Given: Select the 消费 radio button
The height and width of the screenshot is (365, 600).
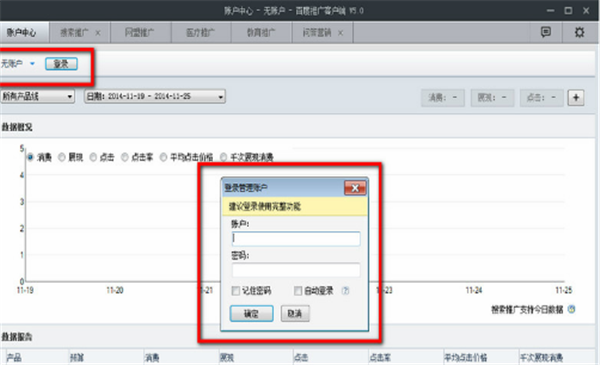Looking at the screenshot, I should [x=30, y=157].
